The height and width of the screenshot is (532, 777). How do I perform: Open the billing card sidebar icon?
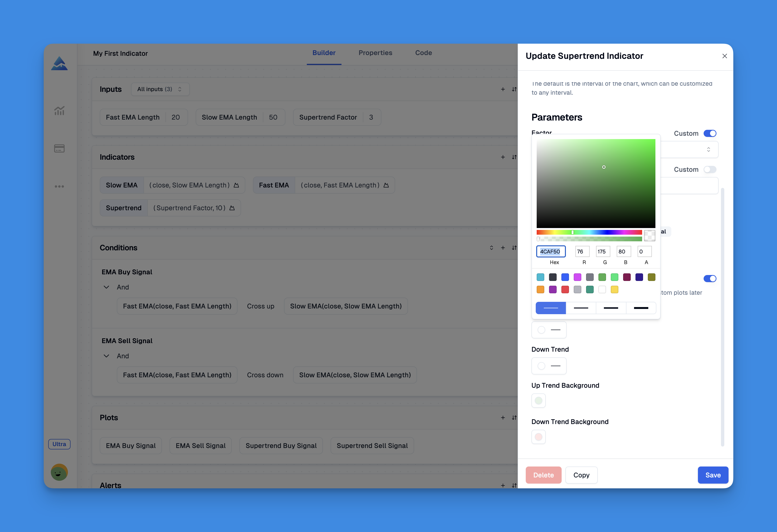click(x=59, y=148)
